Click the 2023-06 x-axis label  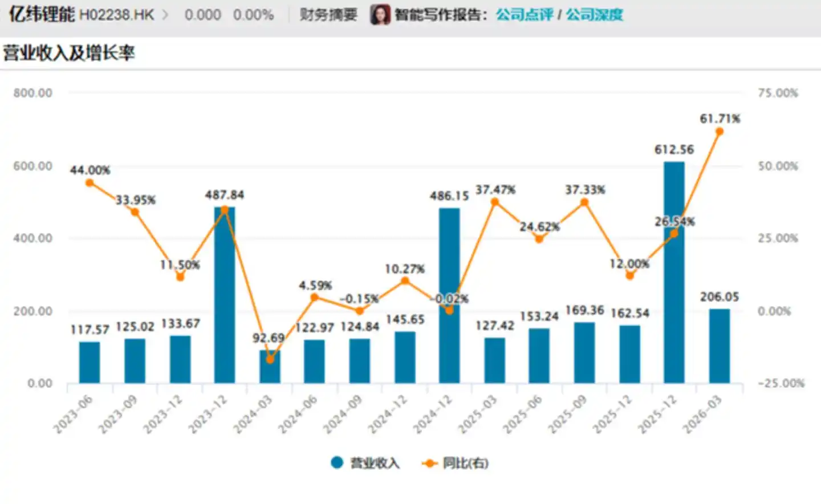tap(73, 414)
